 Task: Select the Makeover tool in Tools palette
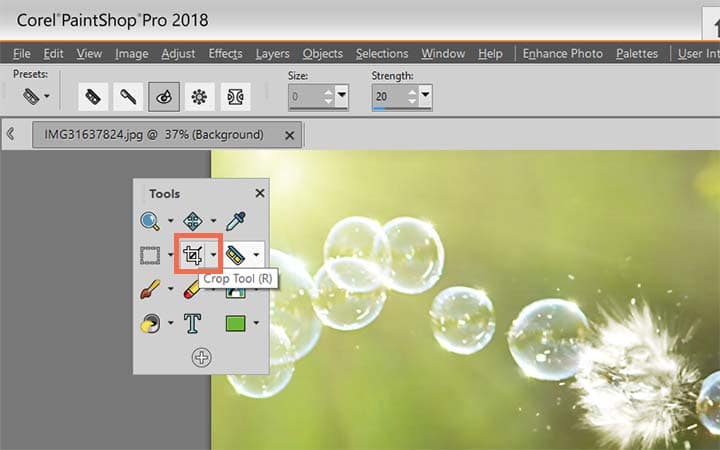[x=236, y=255]
